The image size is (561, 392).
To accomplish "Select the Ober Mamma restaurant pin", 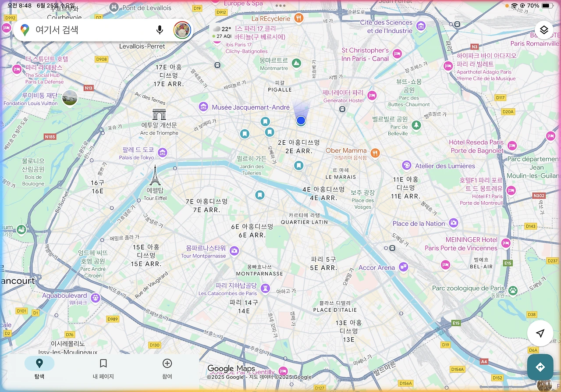I will click(x=375, y=153).
